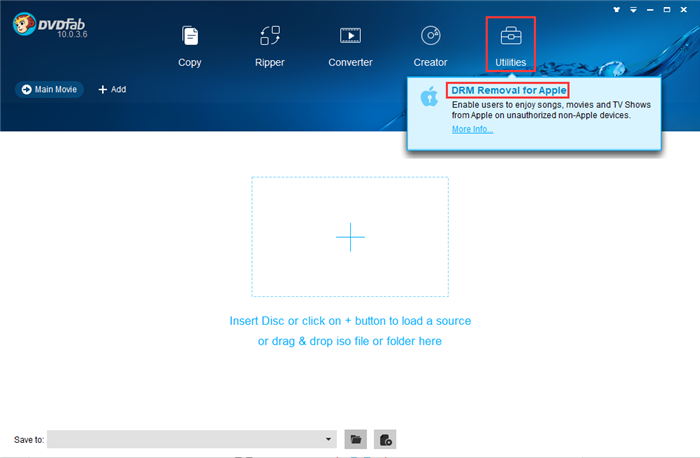This screenshot has width=700, height=458.
Task: Click the Add source button
Action: coord(112,89)
